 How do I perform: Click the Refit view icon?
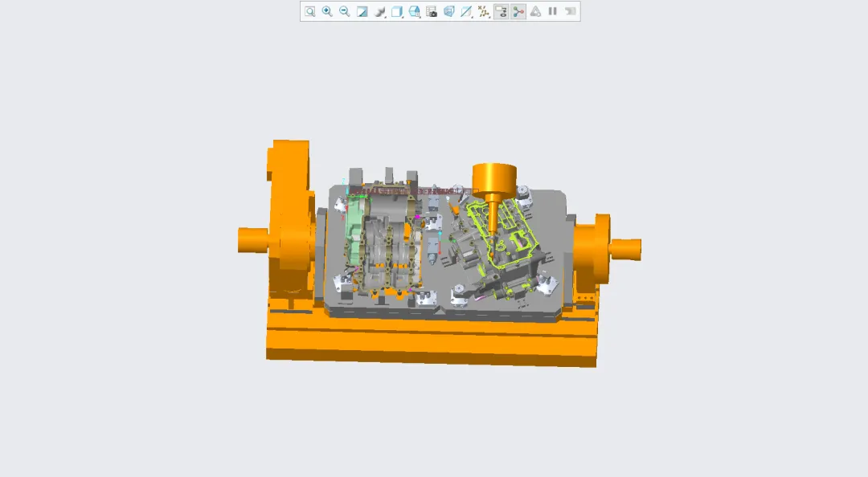point(310,11)
